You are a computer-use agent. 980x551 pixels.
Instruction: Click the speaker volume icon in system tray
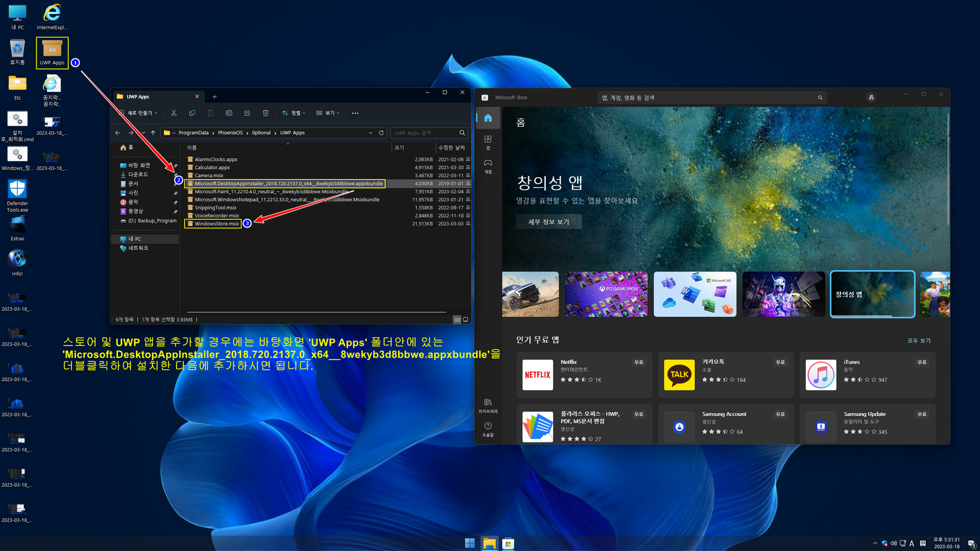pyautogui.click(x=893, y=543)
